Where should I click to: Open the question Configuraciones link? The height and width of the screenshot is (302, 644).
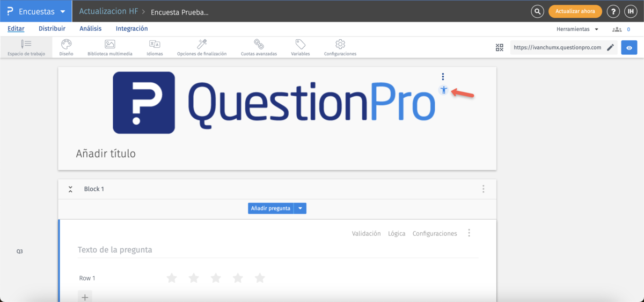pyautogui.click(x=435, y=234)
